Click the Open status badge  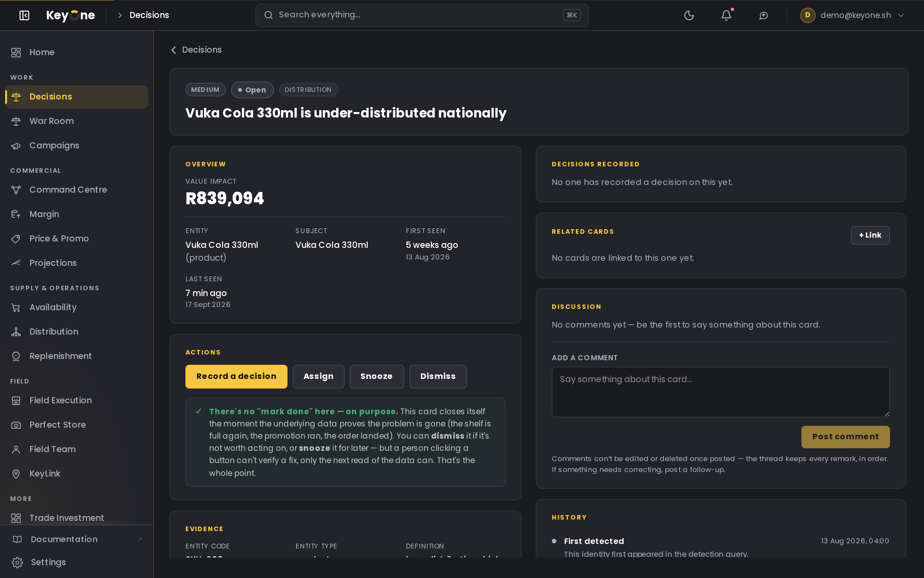(x=252, y=90)
